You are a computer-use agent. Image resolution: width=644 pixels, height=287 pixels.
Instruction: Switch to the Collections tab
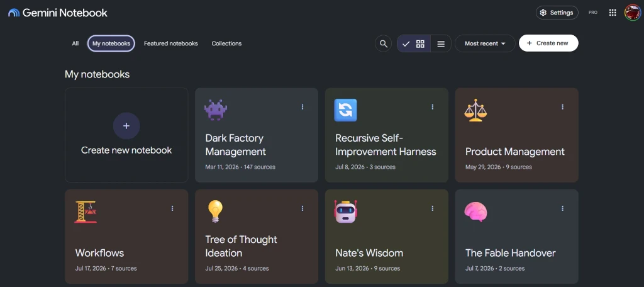coord(226,43)
